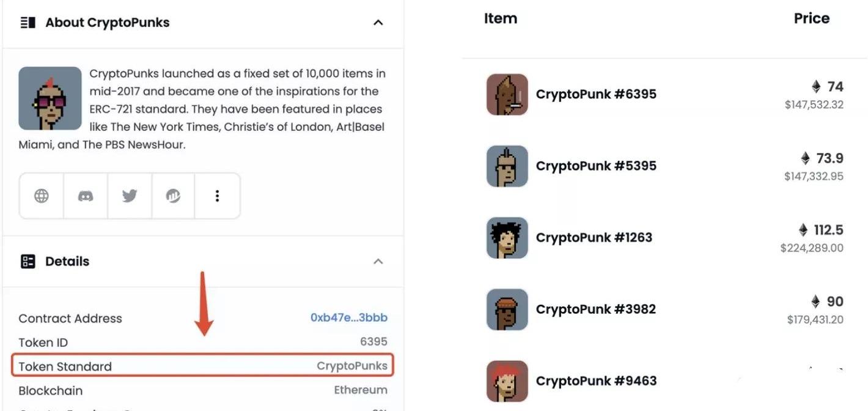Click the activity chart icon button
Screen dimensions: 868x411
[173, 196]
